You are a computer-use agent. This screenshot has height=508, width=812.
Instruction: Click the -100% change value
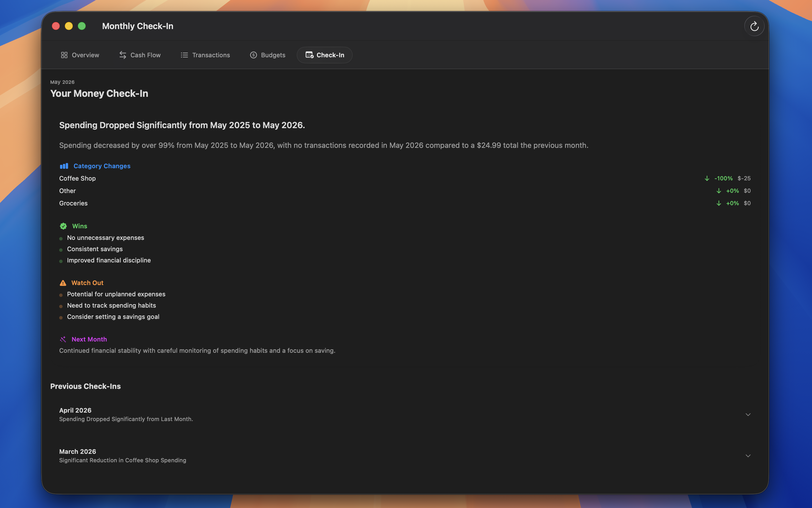click(723, 178)
